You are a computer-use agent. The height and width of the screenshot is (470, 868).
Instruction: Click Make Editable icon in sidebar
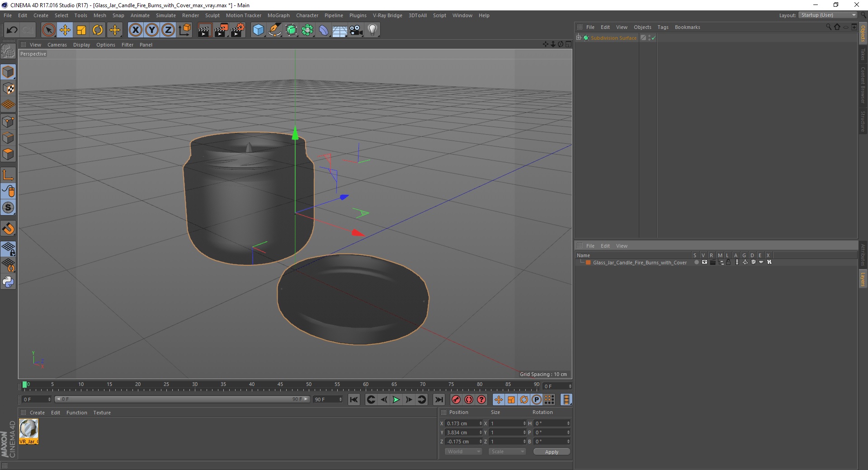coord(8,52)
